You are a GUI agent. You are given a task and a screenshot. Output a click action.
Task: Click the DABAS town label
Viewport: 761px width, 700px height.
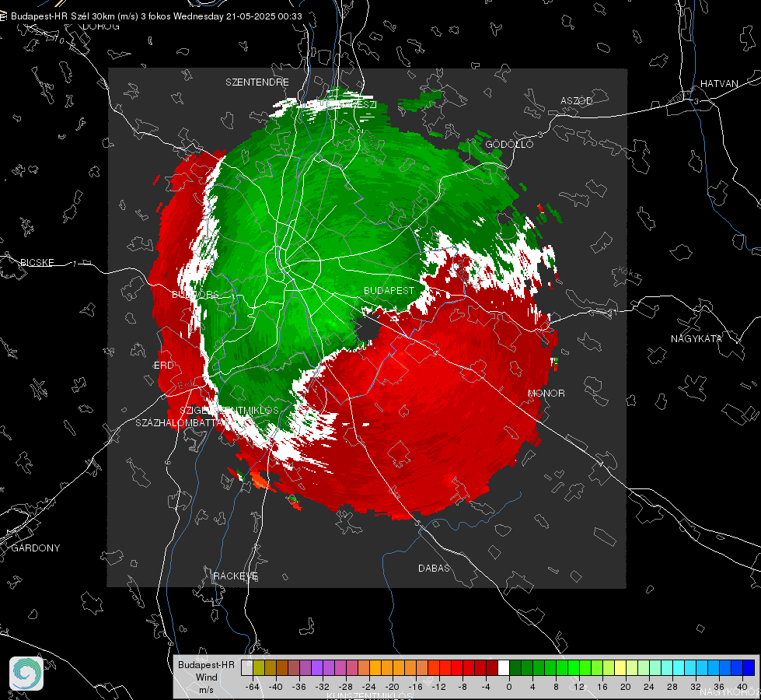(435, 568)
